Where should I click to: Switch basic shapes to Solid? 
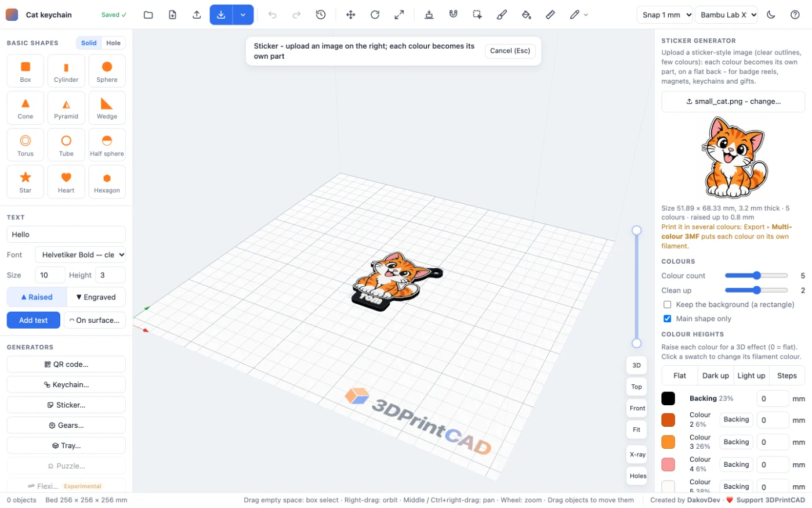89,43
